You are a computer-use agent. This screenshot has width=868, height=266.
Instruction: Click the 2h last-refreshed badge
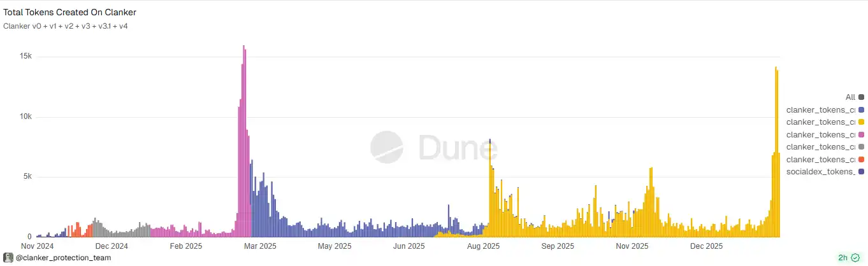click(x=843, y=258)
